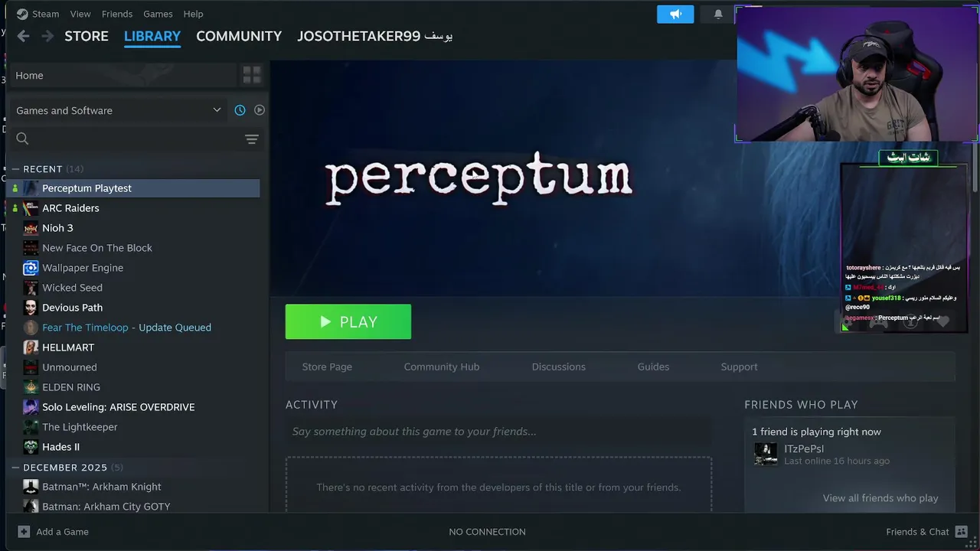Click the Home button
The height and width of the screenshot is (551, 980).
122,75
